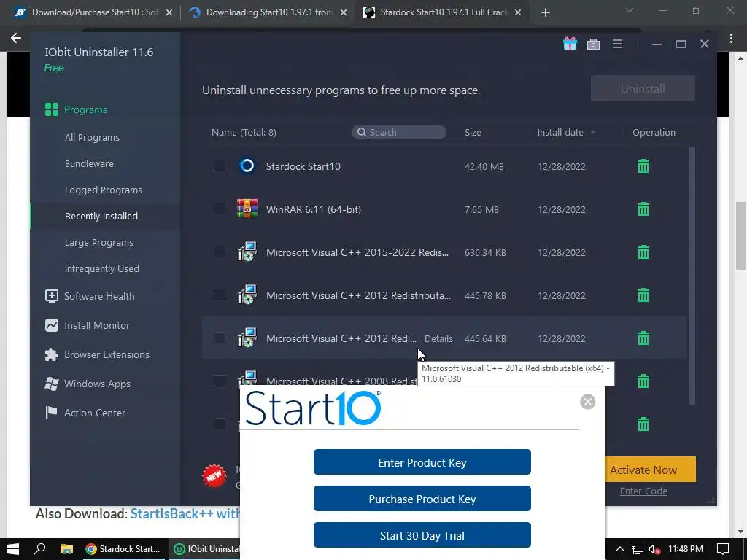Open the hamburger menu in IObit Uninstaller
Image resolution: width=747 pixels, height=560 pixels.
point(617,44)
